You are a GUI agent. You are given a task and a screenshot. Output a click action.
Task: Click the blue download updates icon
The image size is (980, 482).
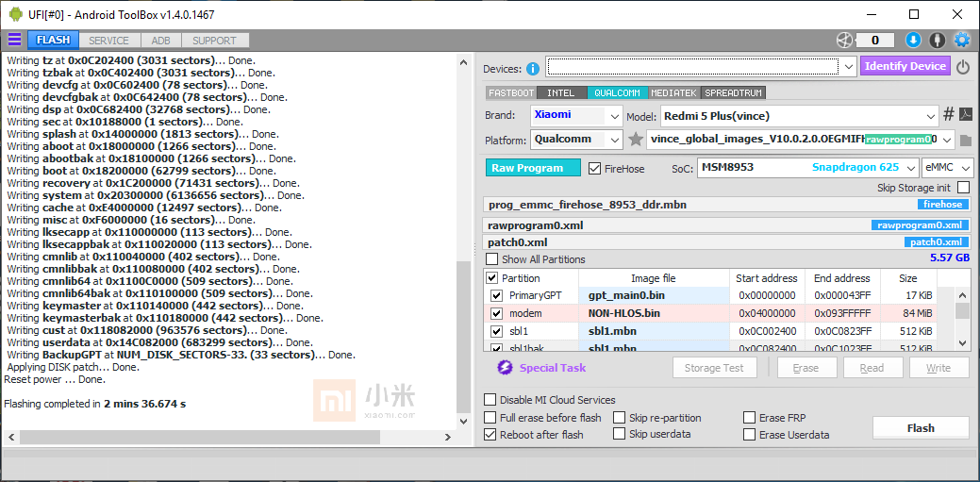913,40
